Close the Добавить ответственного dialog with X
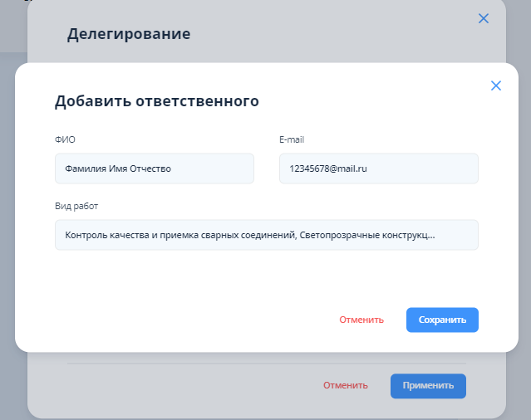Screen dimensions: 531x420 (x=496, y=85)
